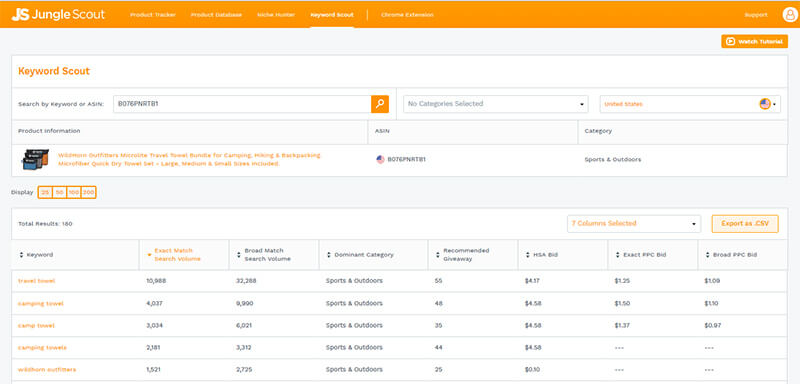Viewport: 800px width, 384px height.
Task: Open the Product Tracker tab
Action: click(153, 15)
